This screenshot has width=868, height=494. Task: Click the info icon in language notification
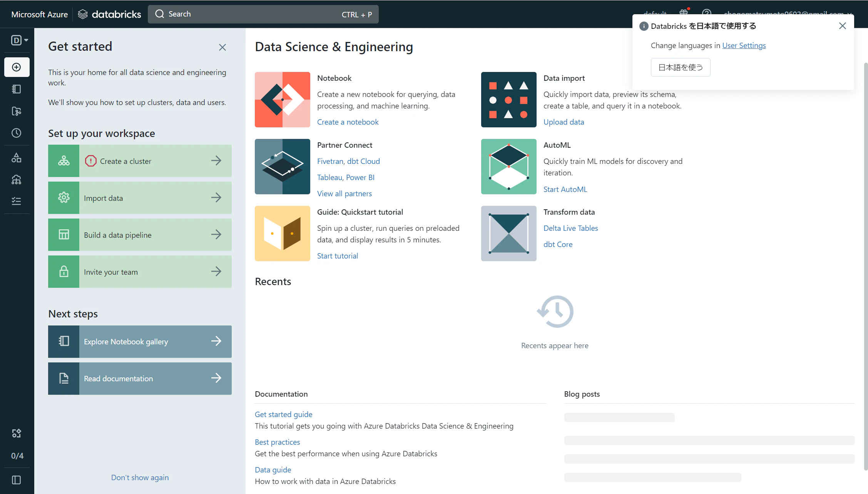tap(644, 26)
